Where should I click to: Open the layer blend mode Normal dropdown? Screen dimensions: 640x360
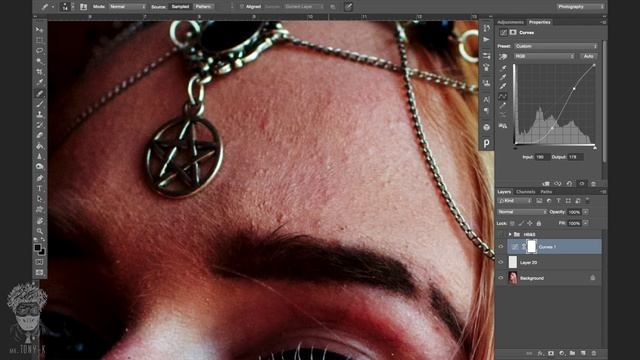click(522, 212)
